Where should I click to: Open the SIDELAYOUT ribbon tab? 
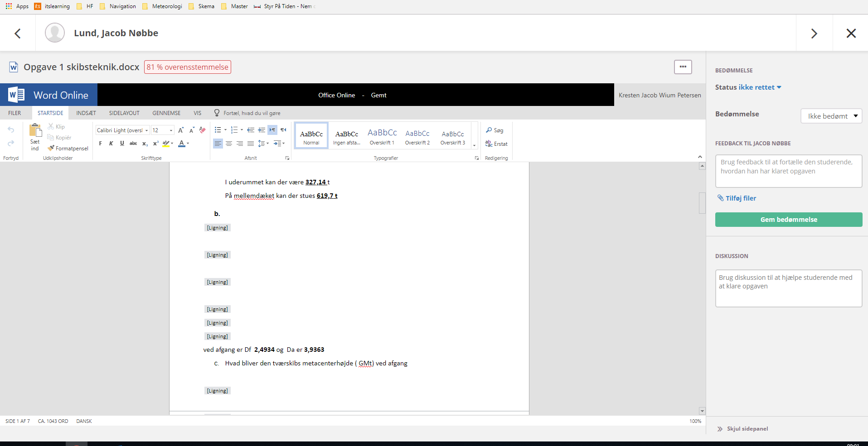pyautogui.click(x=124, y=113)
